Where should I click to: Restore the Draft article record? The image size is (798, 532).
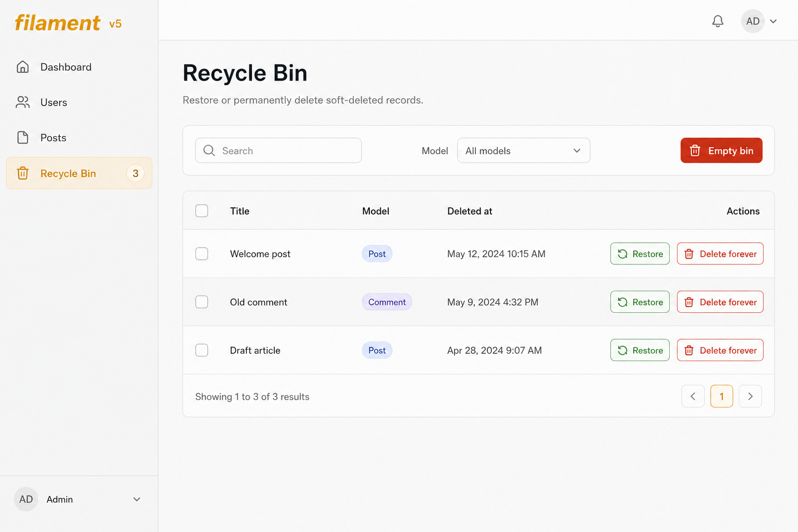point(640,350)
